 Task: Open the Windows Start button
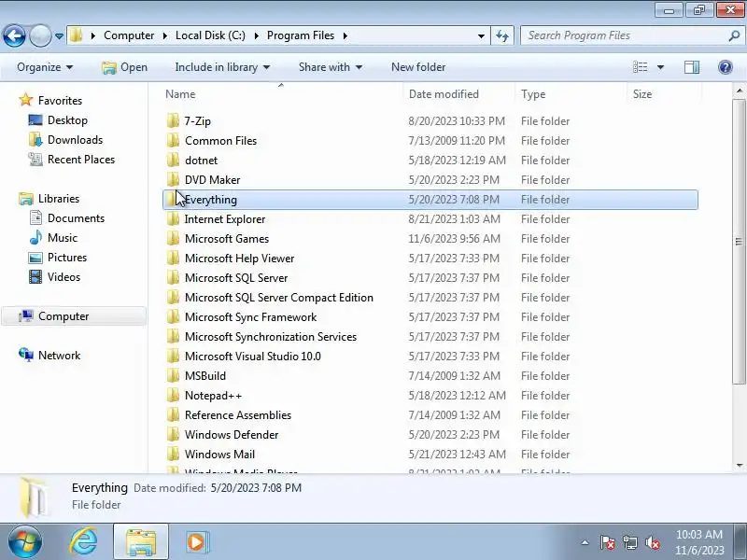24,541
